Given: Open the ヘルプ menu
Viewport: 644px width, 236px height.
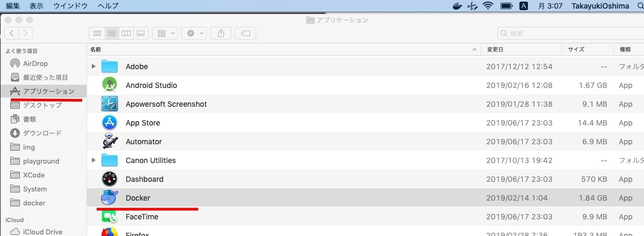Looking at the screenshot, I should point(108,6).
